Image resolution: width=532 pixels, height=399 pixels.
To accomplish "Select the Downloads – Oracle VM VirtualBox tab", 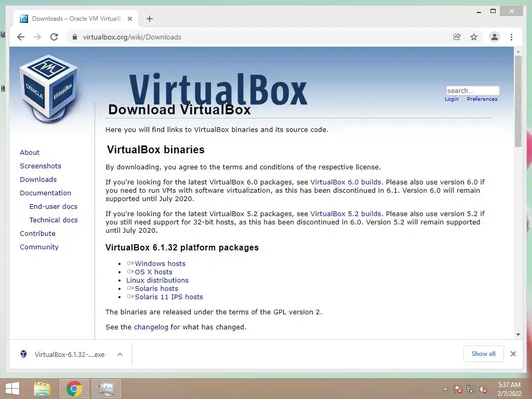I will pos(76,19).
